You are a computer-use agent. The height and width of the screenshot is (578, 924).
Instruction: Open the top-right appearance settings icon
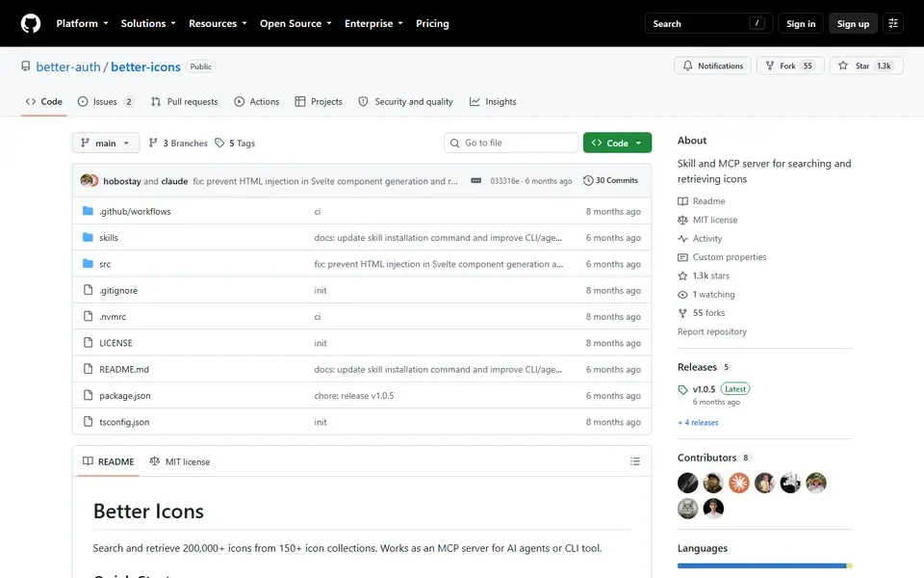893,23
